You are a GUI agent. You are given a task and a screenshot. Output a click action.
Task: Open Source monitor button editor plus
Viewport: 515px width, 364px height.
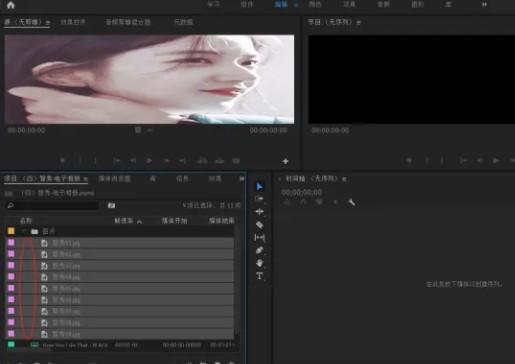click(285, 161)
